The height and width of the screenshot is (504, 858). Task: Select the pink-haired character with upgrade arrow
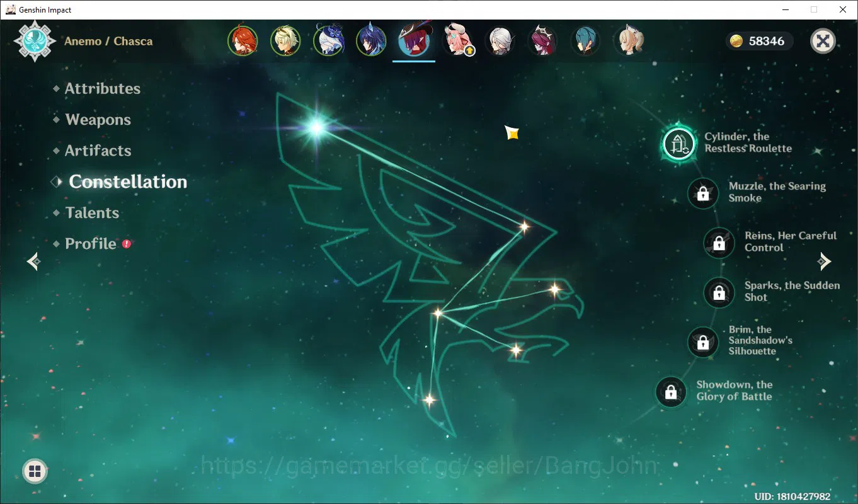click(x=457, y=41)
